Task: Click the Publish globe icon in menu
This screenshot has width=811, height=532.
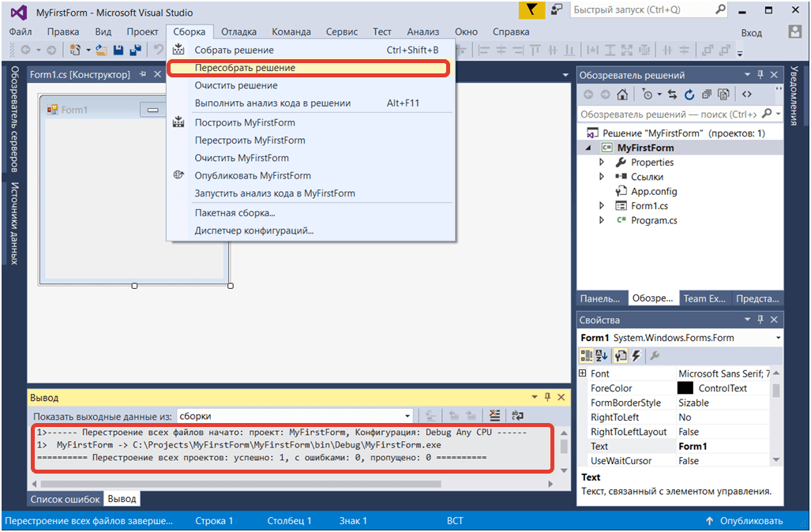Action: [x=178, y=174]
